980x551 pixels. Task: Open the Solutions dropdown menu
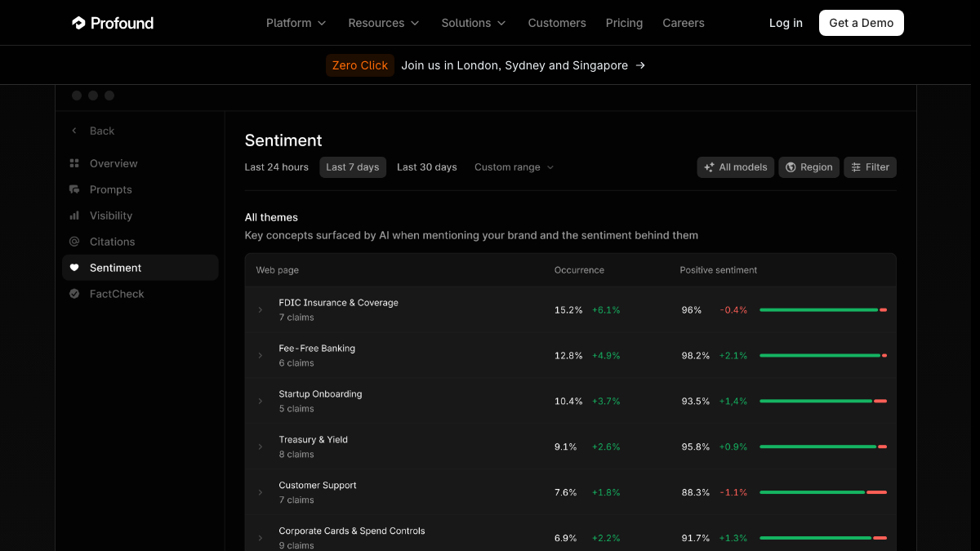pos(474,23)
